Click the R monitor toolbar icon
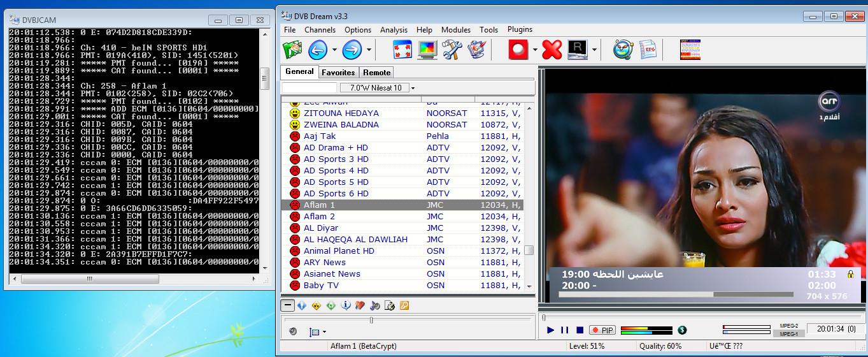Viewport: 868px width, 357px height. point(577,50)
